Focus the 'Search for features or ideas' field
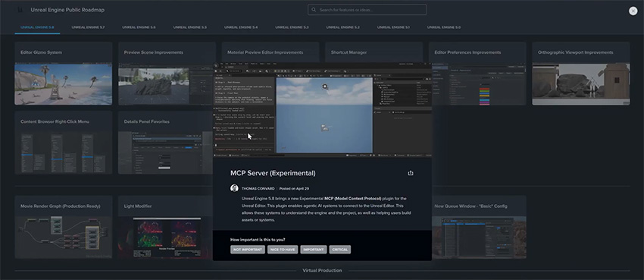 coord(367,9)
